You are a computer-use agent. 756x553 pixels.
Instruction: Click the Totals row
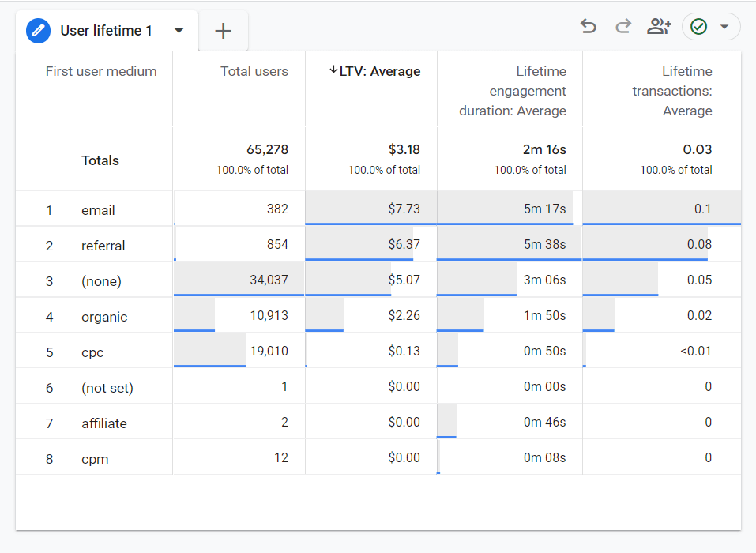pyautogui.click(x=100, y=159)
